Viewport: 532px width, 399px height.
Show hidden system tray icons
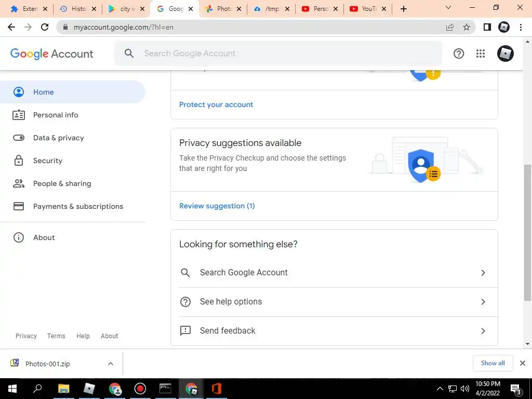click(440, 389)
